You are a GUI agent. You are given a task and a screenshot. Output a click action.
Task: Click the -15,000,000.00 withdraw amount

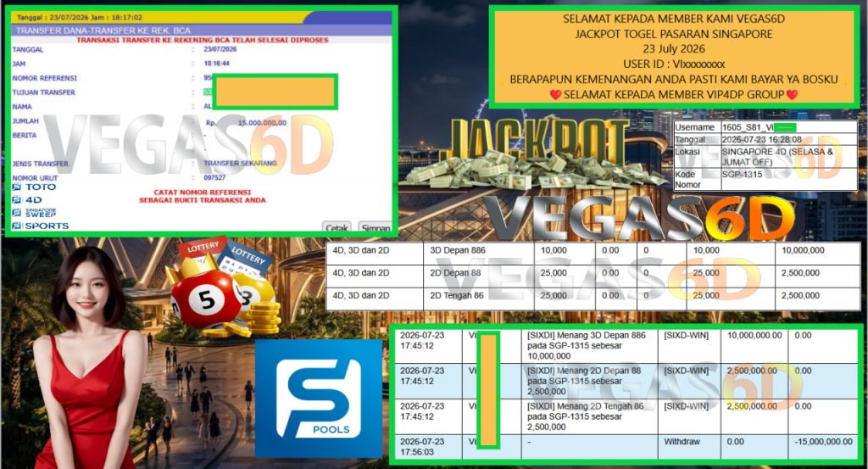point(824,442)
